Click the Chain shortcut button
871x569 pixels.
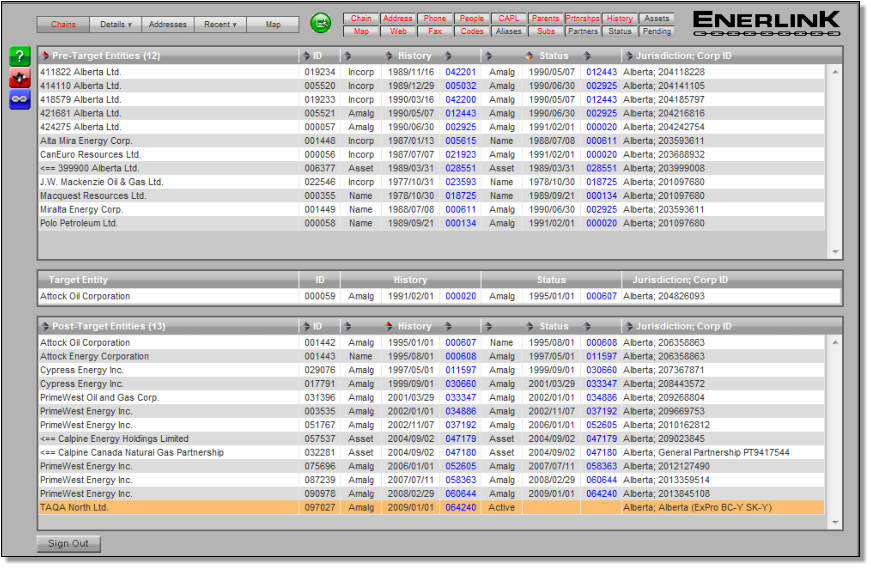point(361,18)
